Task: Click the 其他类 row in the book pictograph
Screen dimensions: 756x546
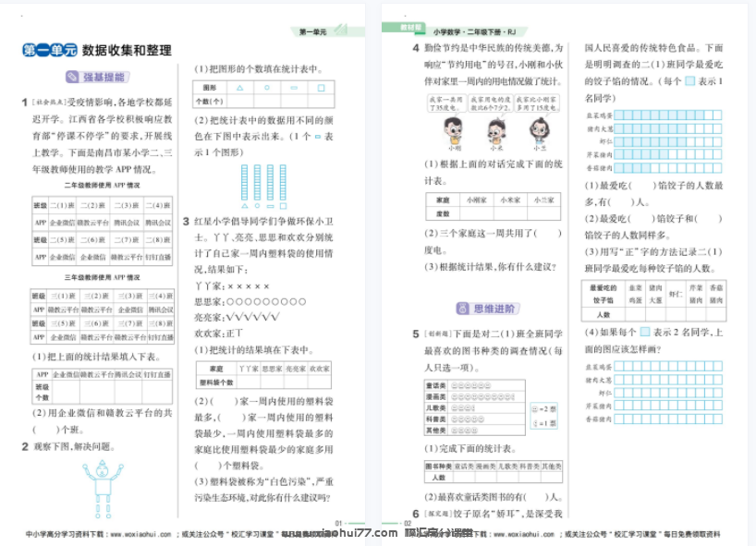Action: pyautogui.click(x=474, y=430)
